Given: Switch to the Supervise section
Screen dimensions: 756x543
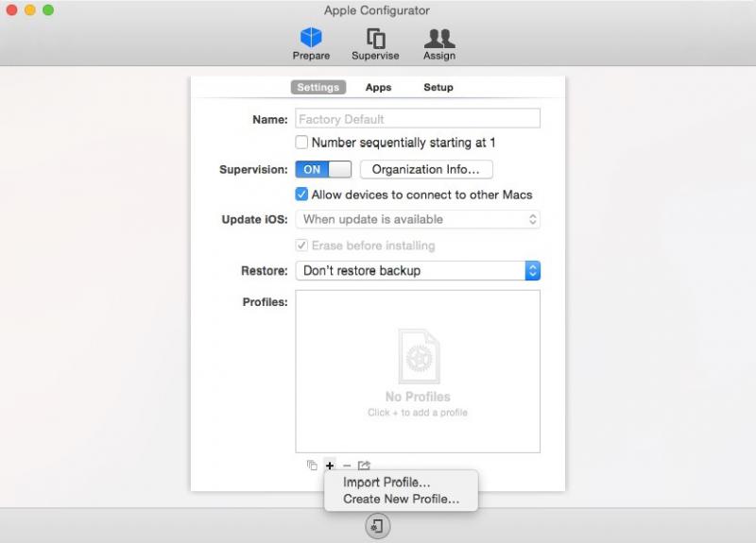Looking at the screenshot, I should point(375,44).
